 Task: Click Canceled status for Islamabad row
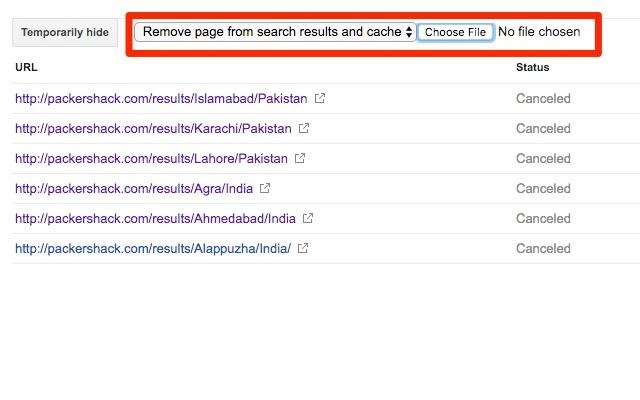click(x=543, y=99)
